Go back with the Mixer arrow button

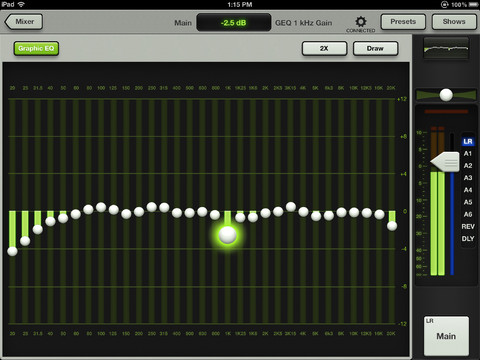[24, 22]
